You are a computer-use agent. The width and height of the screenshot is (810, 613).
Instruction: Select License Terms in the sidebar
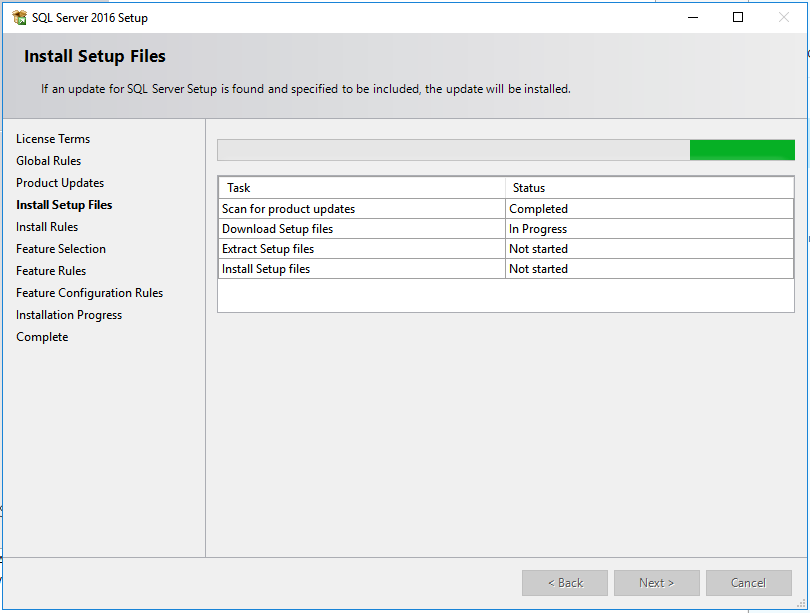pyautogui.click(x=52, y=138)
